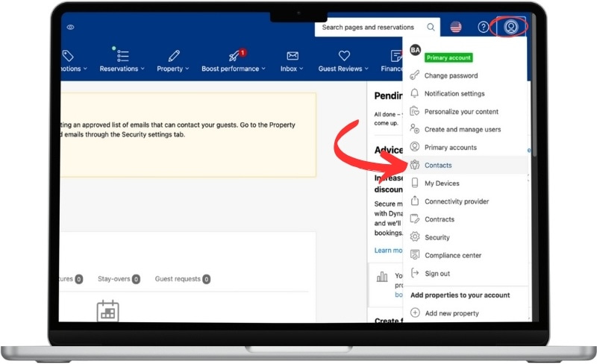Screen dimensions: 597x364
Task: Expand the Guest Reviews dropdown menu
Action: click(x=343, y=69)
